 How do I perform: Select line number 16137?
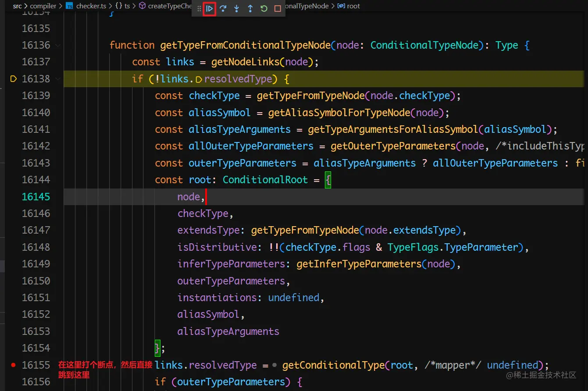pyautogui.click(x=36, y=62)
